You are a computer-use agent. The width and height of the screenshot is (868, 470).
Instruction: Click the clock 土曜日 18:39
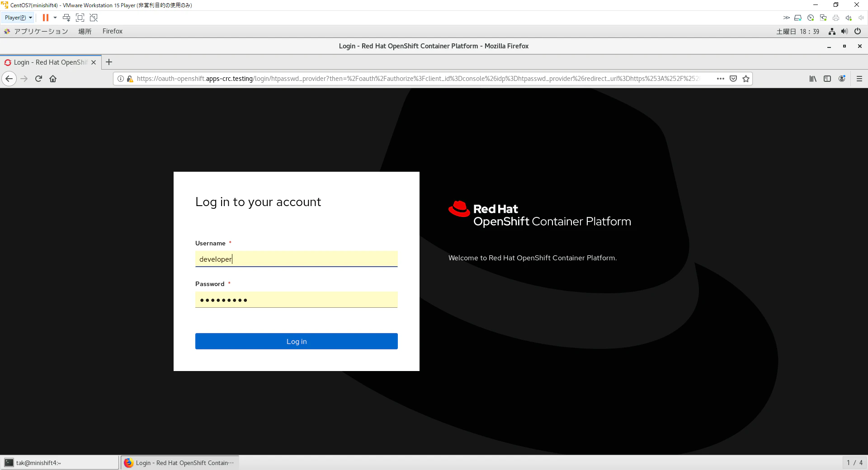[798, 31]
